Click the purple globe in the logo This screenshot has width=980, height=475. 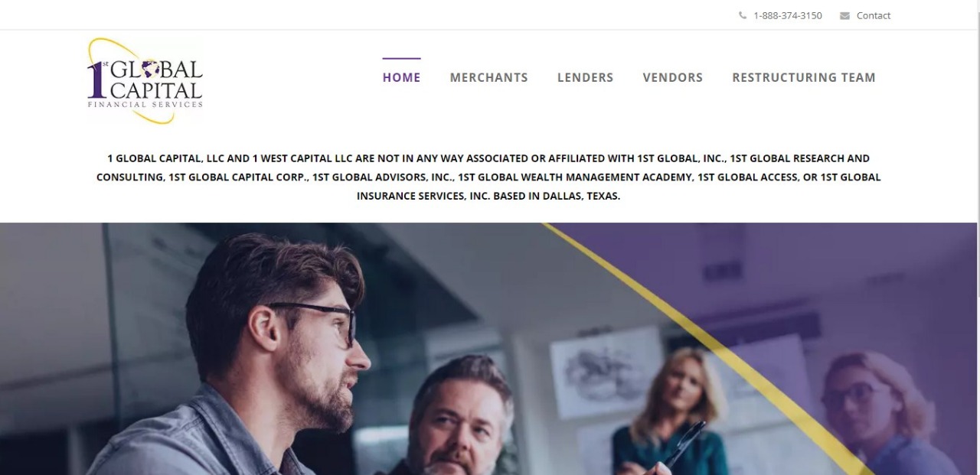152,70
